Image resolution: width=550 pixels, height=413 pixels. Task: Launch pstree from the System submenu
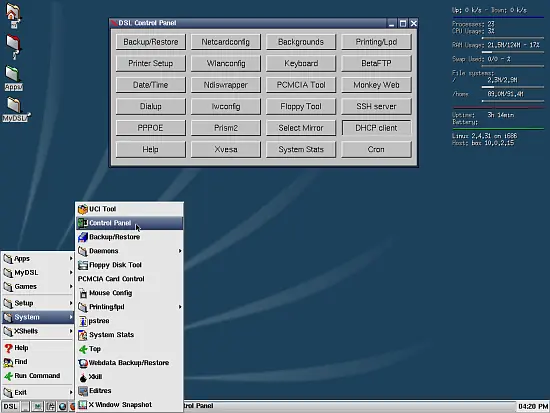(129, 321)
